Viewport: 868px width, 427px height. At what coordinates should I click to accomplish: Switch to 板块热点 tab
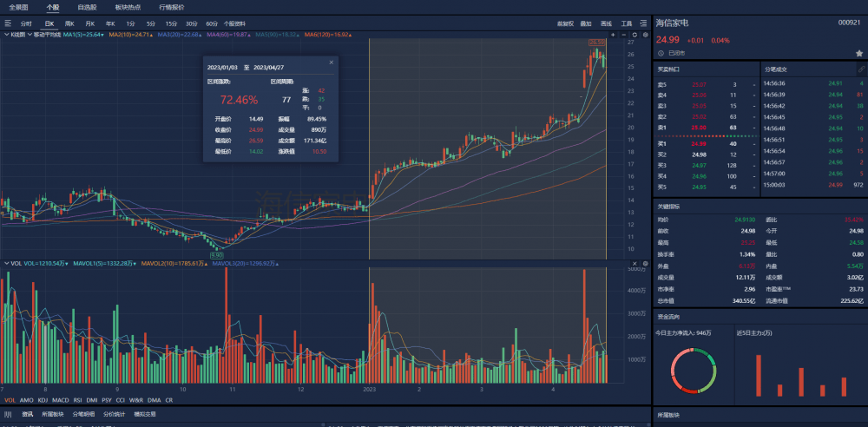pos(127,6)
